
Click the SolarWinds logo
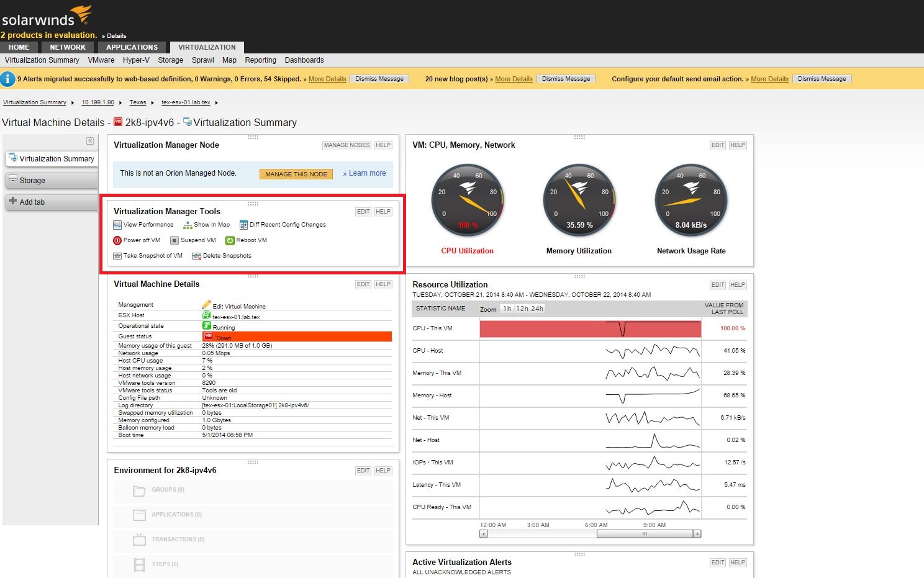point(47,16)
